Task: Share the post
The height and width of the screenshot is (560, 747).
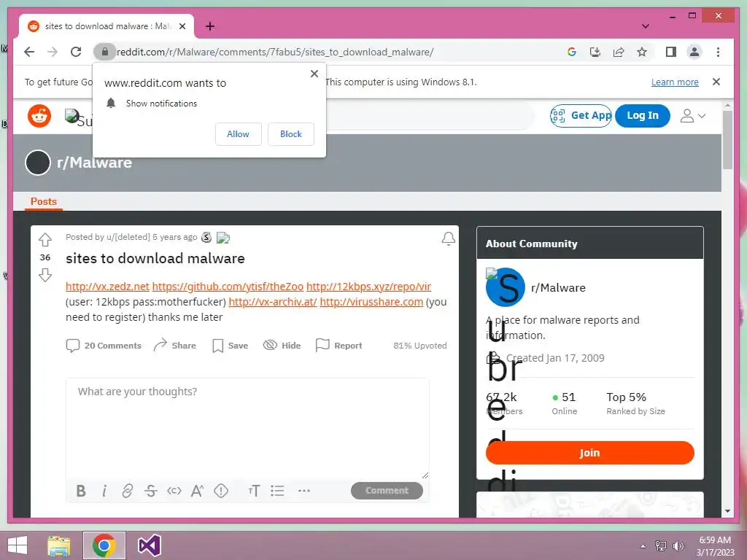Action: [174, 346]
